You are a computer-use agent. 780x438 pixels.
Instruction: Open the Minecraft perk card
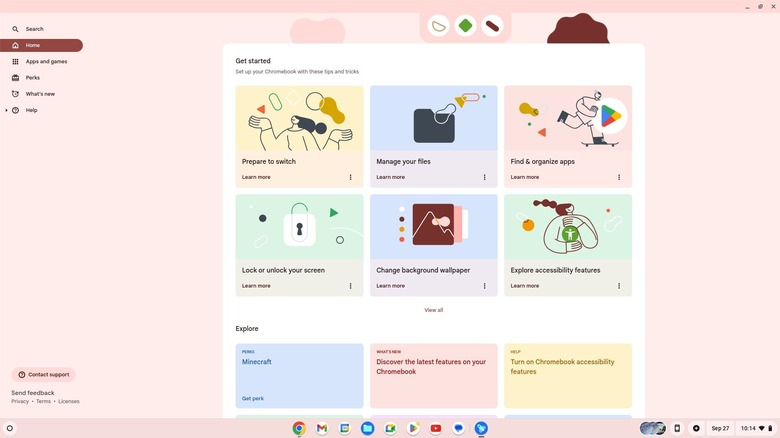coord(299,376)
